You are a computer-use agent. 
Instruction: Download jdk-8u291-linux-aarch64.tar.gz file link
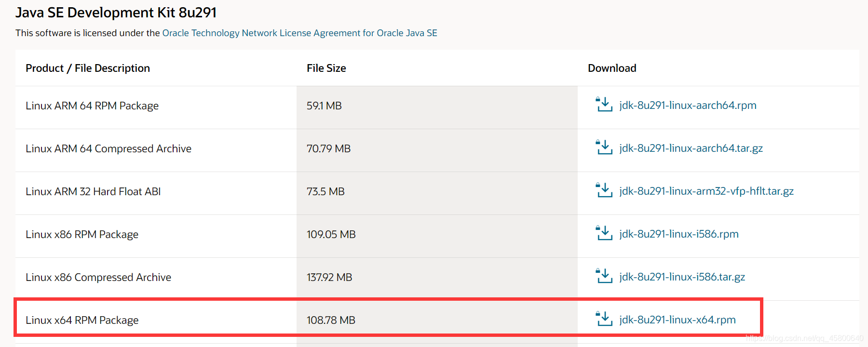[691, 148]
